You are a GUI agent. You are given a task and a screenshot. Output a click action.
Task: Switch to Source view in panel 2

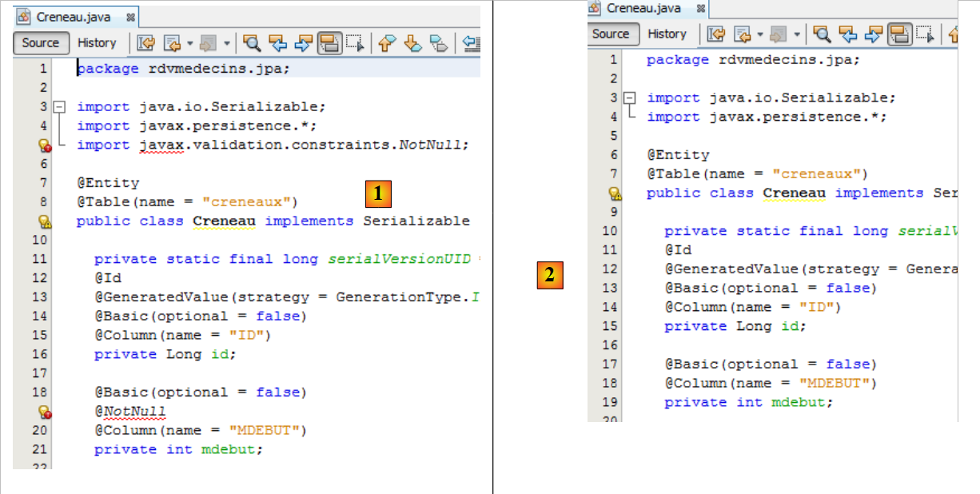[611, 34]
